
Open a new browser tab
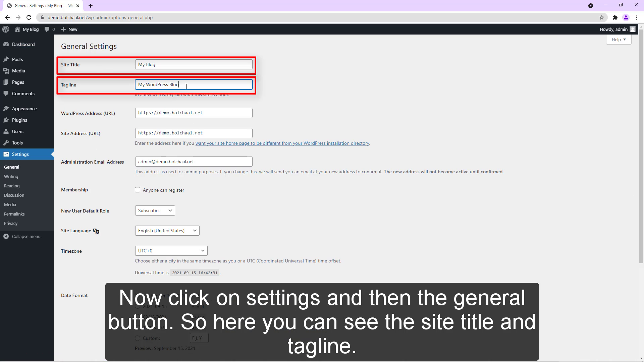91,6
